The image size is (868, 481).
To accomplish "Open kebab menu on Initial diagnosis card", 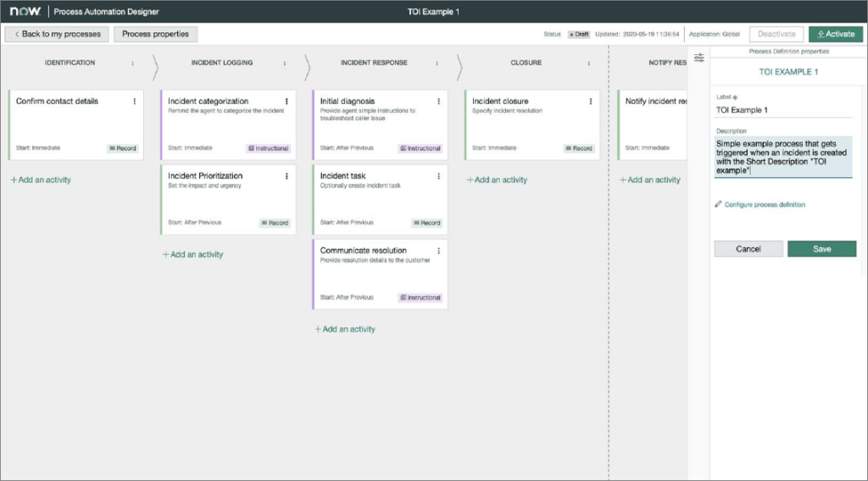I will (x=438, y=102).
